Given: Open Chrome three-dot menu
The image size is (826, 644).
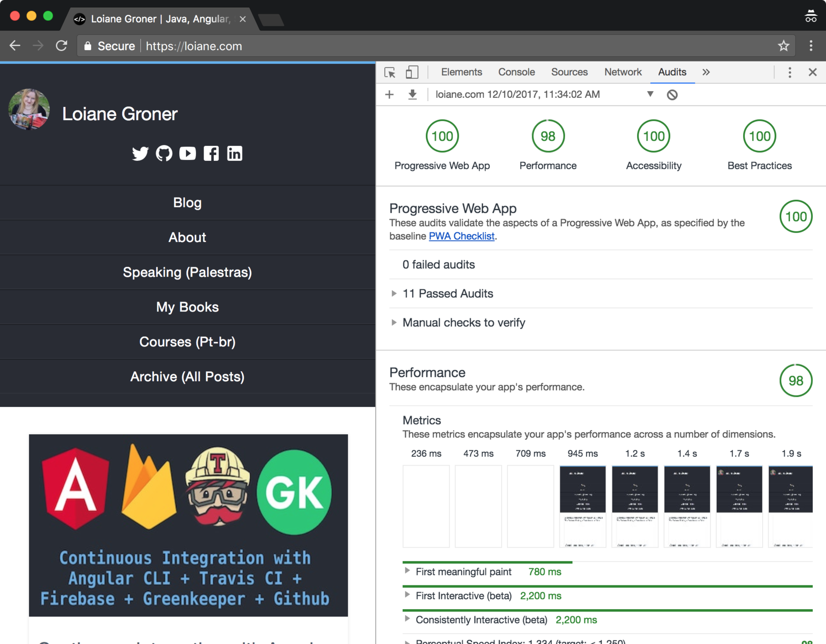Looking at the screenshot, I should 811,46.
